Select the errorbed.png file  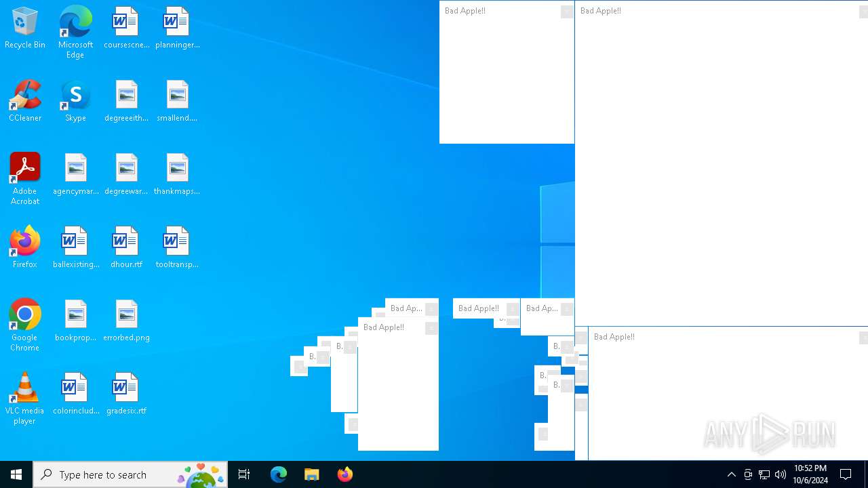click(x=126, y=321)
